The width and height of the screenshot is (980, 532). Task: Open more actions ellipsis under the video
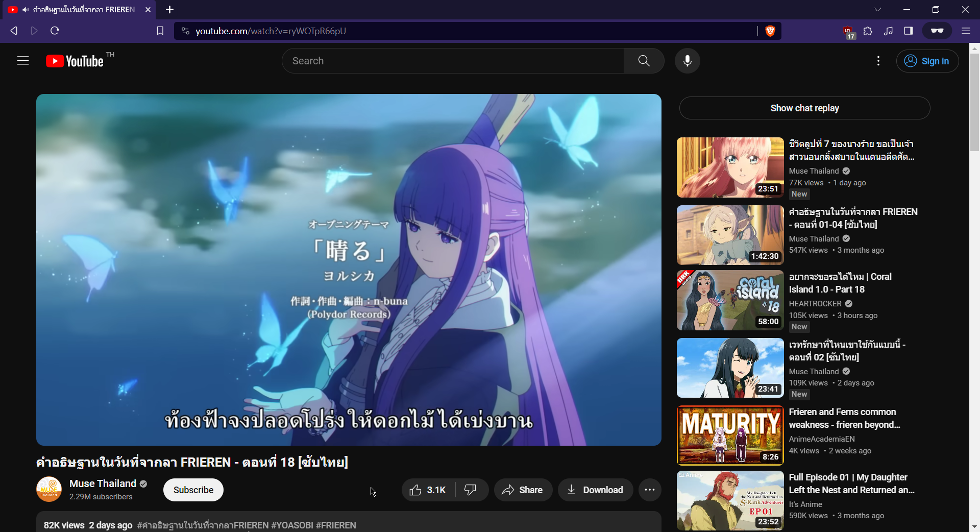[x=650, y=490]
